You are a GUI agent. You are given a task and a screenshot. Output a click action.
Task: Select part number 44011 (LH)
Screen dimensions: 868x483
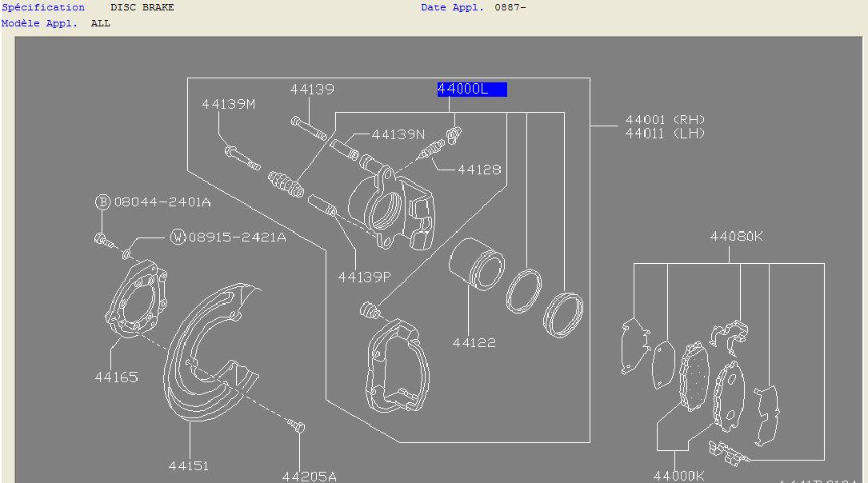(x=665, y=134)
